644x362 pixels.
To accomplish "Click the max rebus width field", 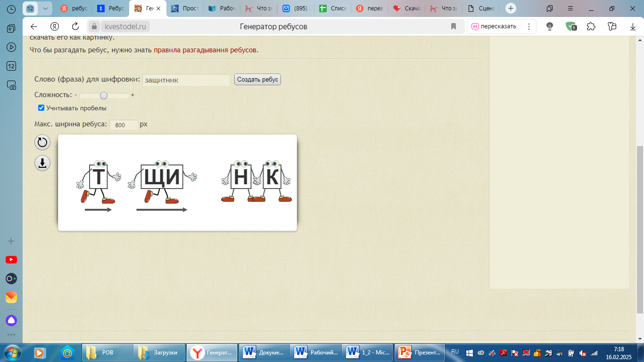I will coord(124,125).
